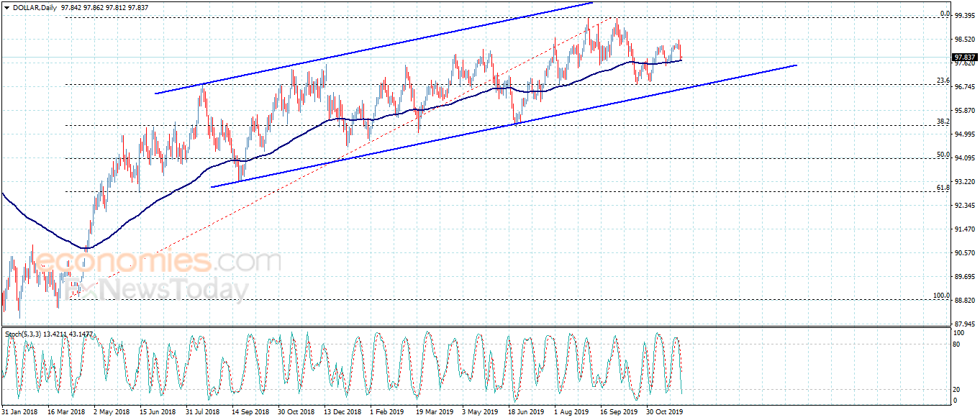The height and width of the screenshot is (420, 980).
Task: Select the 38.2 Fibonacci level label
Action: [943, 122]
